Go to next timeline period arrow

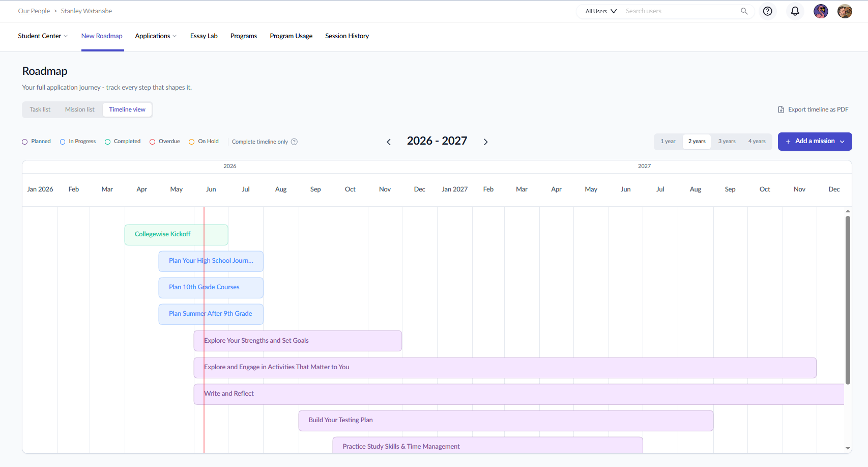tap(485, 142)
